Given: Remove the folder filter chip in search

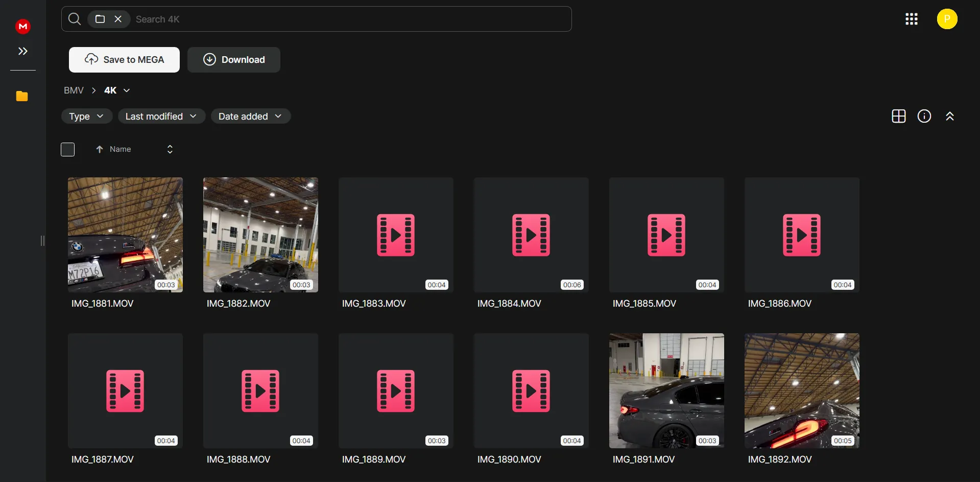Looking at the screenshot, I should tap(118, 19).
